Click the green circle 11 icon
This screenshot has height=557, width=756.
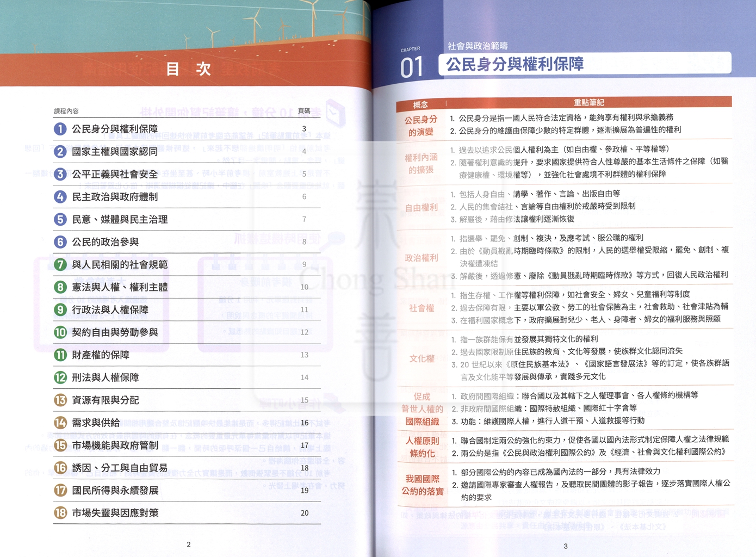[60, 355]
